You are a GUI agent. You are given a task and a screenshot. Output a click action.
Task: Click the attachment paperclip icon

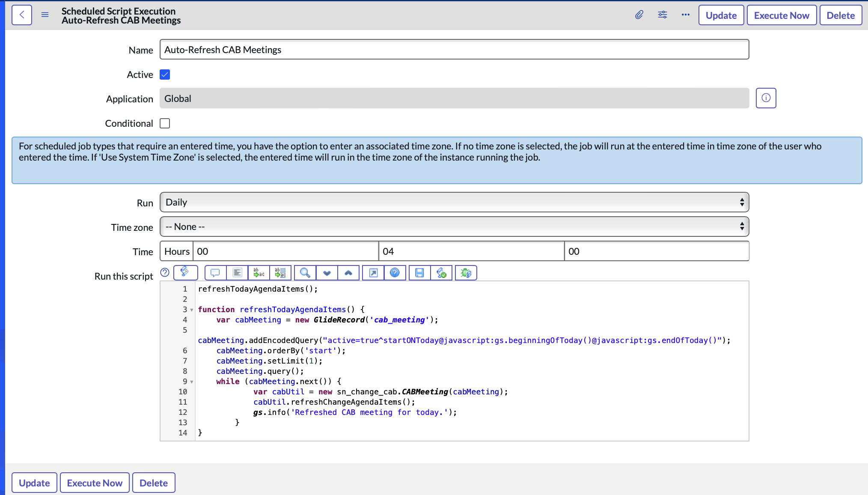[639, 15]
